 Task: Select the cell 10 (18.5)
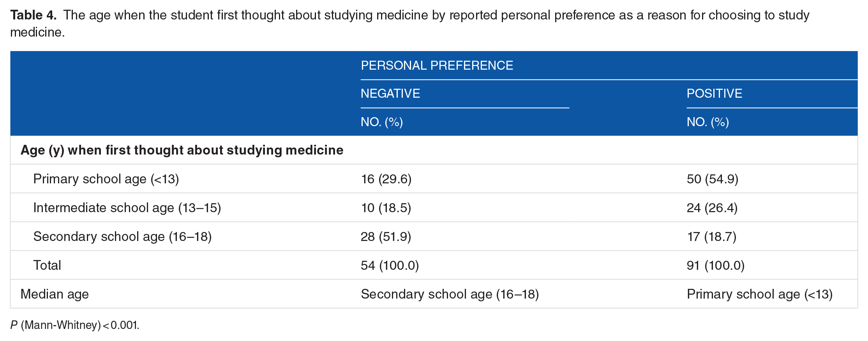tap(386, 208)
